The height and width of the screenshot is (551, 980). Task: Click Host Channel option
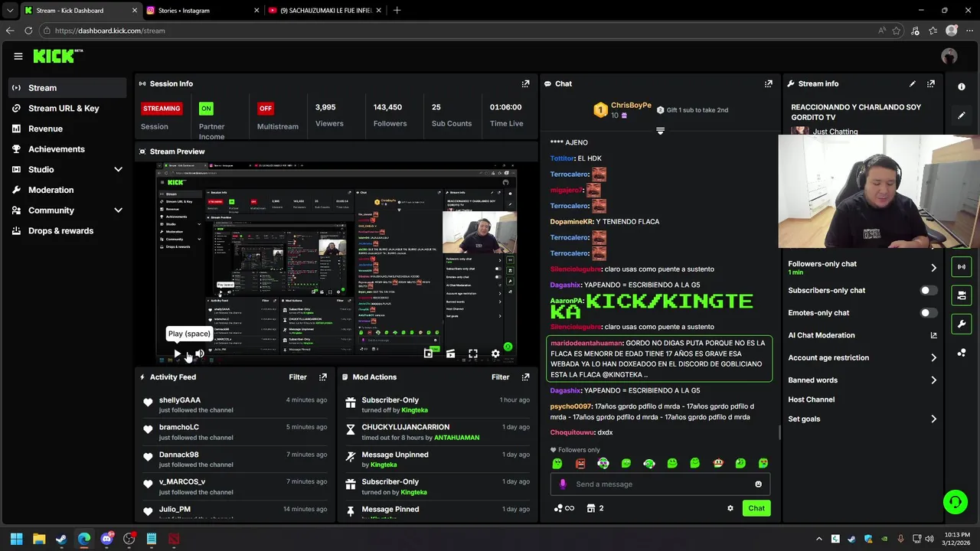coord(811,399)
